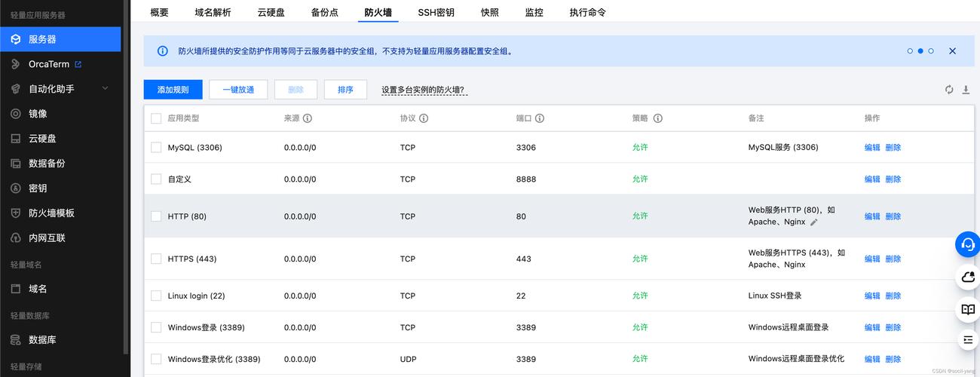This screenshot has width=980, height=377.
Task: Switch to the 云硬盘 tab
Action: tap(271, 12)
